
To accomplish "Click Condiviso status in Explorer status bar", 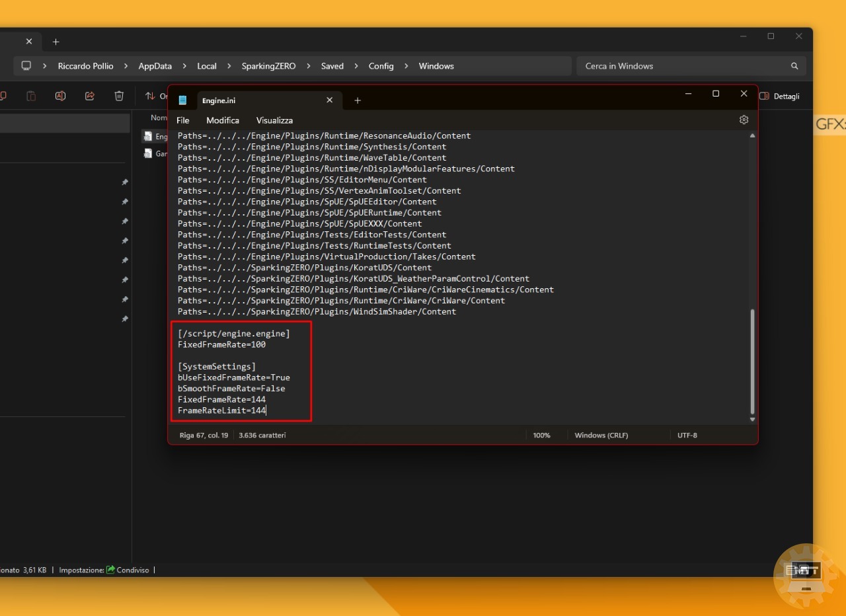I will 128,570.
